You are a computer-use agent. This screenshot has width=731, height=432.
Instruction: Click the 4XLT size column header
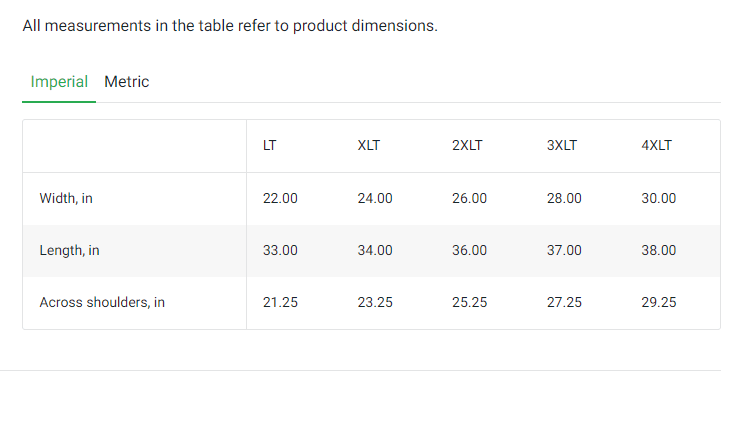tap(657, 145)
